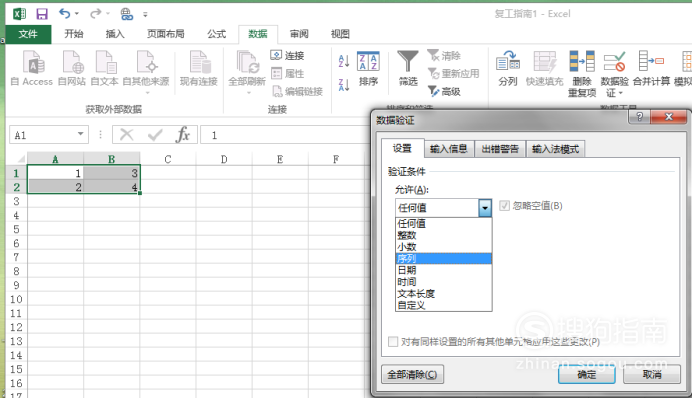Toggle the Filter (筛选) funnel
Viewport: 692px width, 398px height.
408,68
